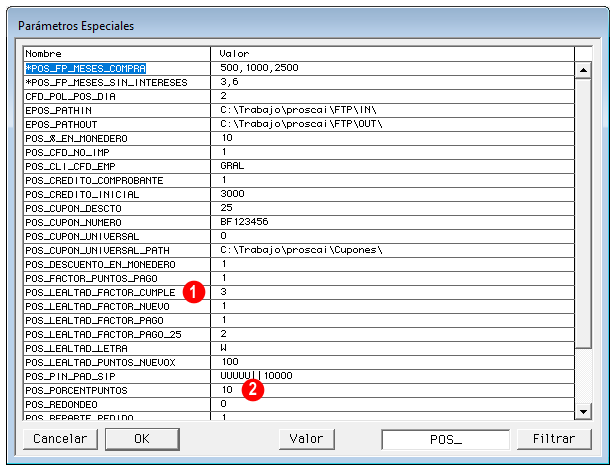
Task: Focus the POS_ filter text field
Action: tap(445, 439)
